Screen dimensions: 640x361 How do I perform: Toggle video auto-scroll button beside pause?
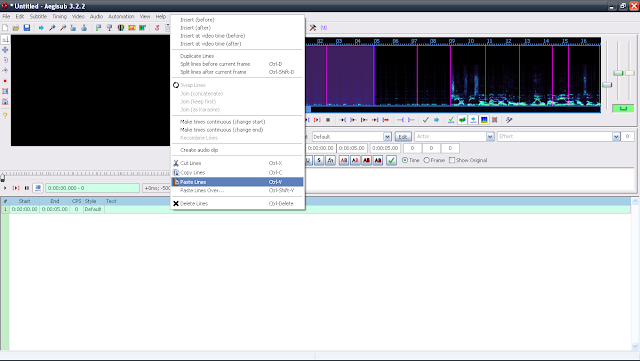[38, 188]
